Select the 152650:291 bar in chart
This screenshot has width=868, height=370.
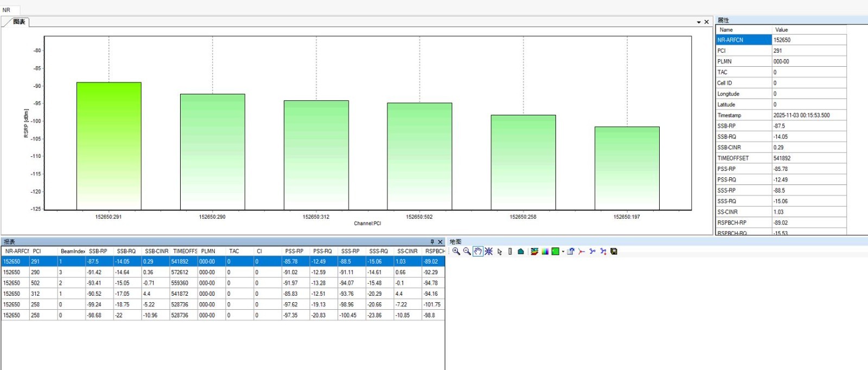point(108,146)
